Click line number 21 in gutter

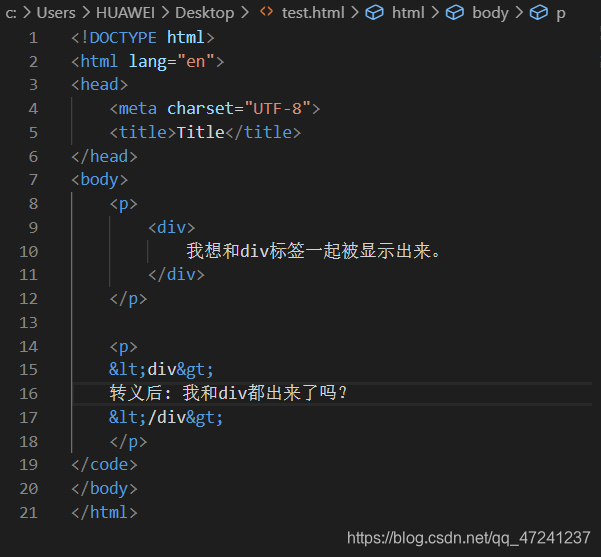pos(29,513)
